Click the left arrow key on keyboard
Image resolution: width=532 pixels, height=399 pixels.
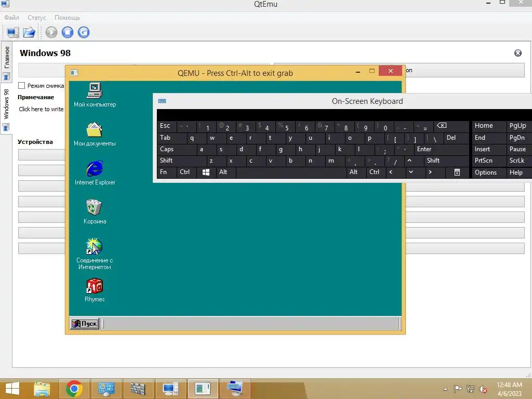395,172
